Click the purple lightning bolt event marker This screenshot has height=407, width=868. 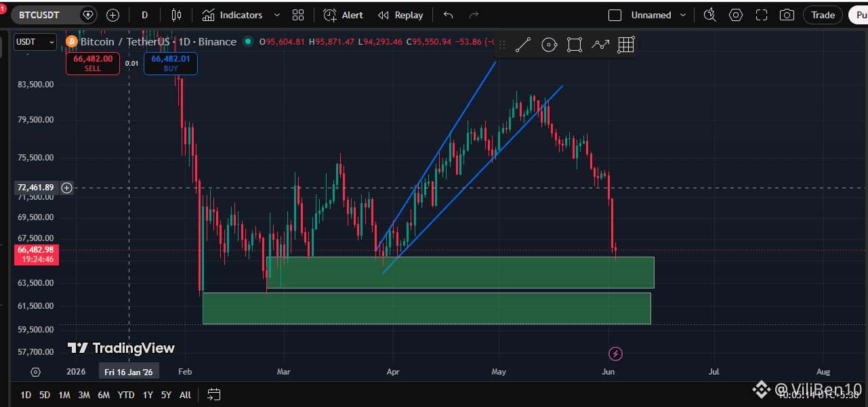click(615, 354)
